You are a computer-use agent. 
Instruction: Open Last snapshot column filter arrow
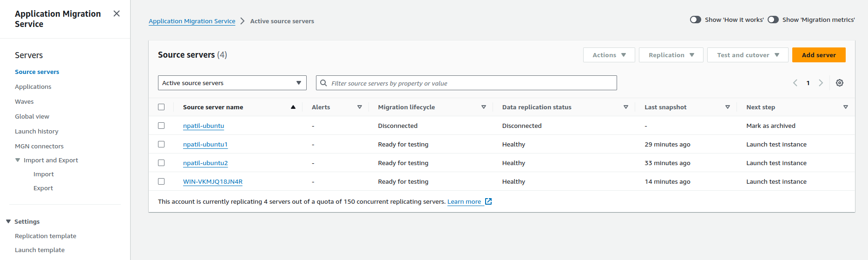tap(728, 107)
